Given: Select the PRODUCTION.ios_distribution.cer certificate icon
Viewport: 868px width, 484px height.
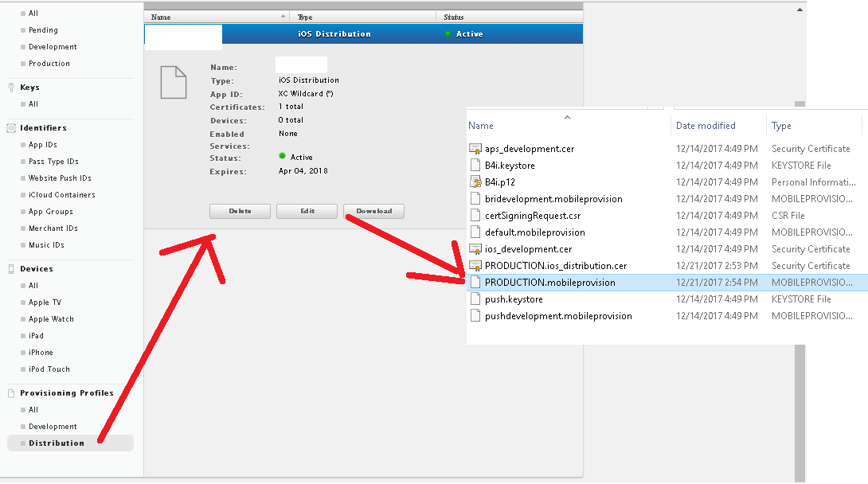Looking at the screenshot, I should (475, 266).
